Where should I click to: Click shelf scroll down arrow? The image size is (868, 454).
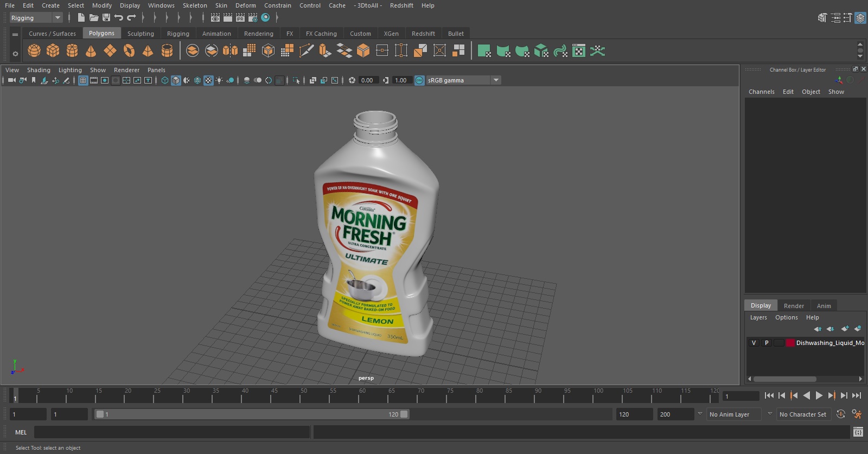[860, 56]
